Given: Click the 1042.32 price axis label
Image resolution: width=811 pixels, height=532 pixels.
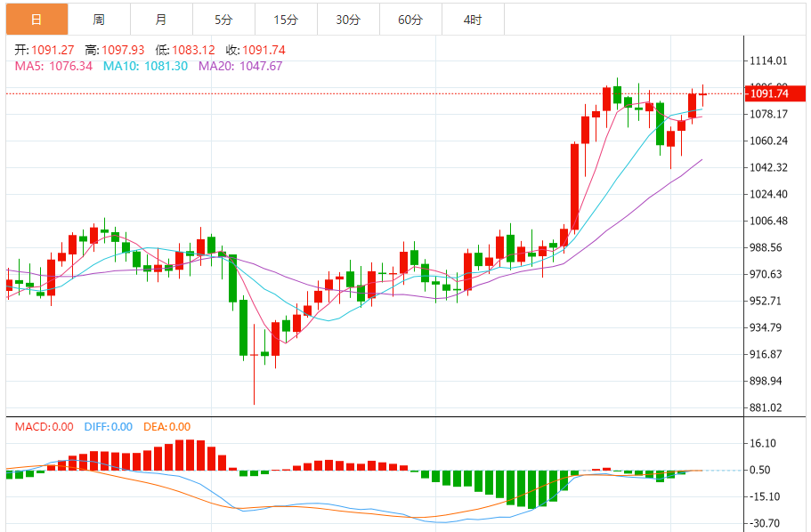Looking at the screenshot, I should [768, 167].
